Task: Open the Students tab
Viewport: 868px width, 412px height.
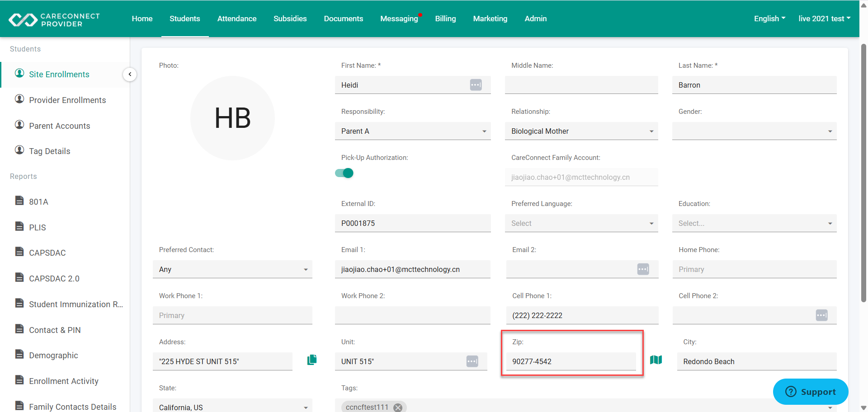Action: [185, 19]
